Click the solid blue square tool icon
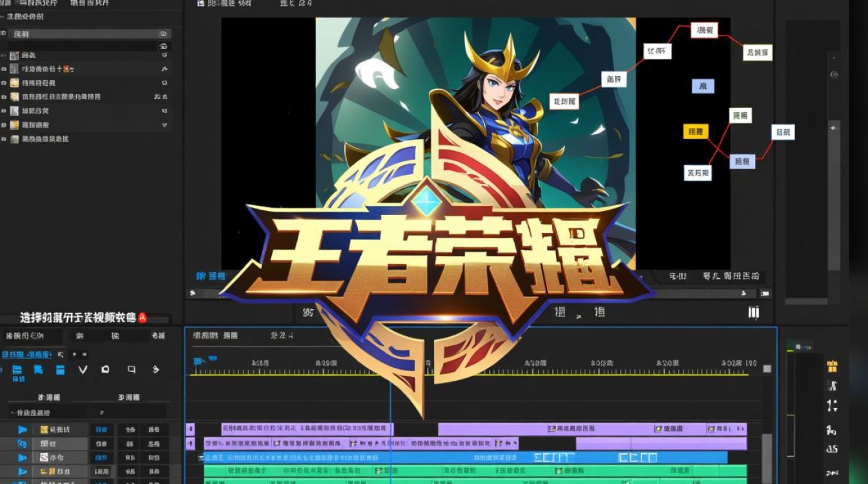The image size is (868, 484). [60, 370]
